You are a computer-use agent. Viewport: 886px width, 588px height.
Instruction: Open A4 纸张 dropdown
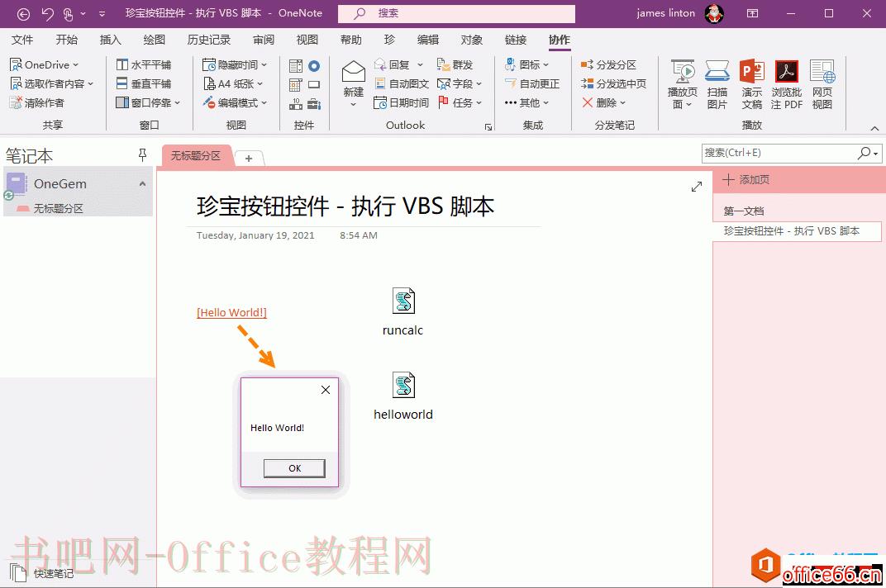tap(233, 83)
